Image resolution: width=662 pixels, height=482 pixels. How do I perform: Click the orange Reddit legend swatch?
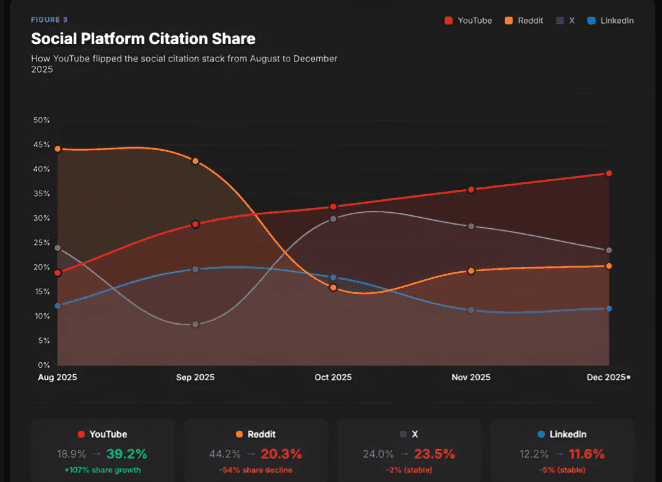click(509, 21)
